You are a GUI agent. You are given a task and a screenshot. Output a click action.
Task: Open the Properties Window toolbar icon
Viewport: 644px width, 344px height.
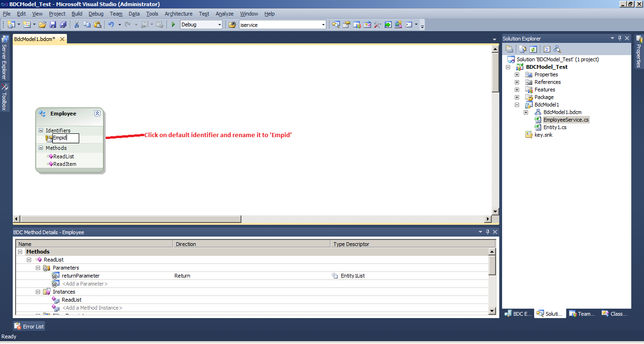pos(347,25)
